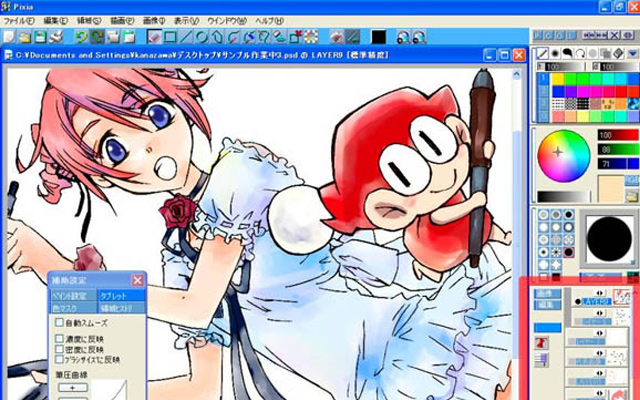Open the 表示(V) menu

[187, 20]
